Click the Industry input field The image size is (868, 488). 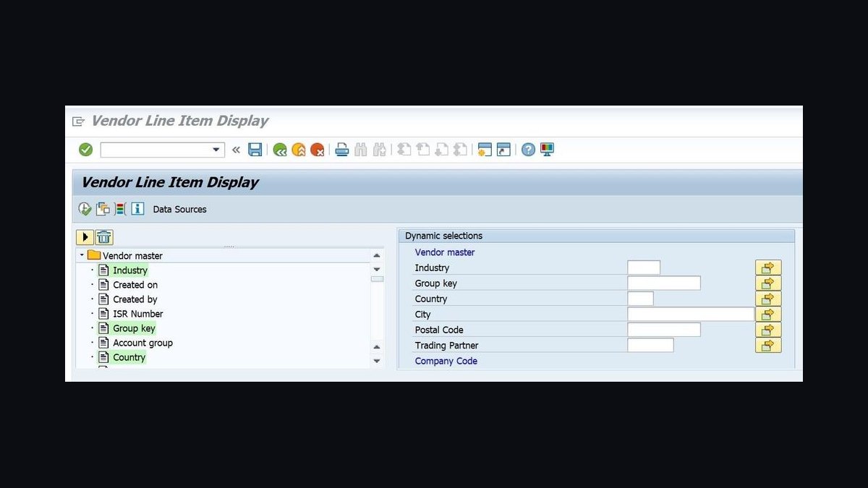644,267
